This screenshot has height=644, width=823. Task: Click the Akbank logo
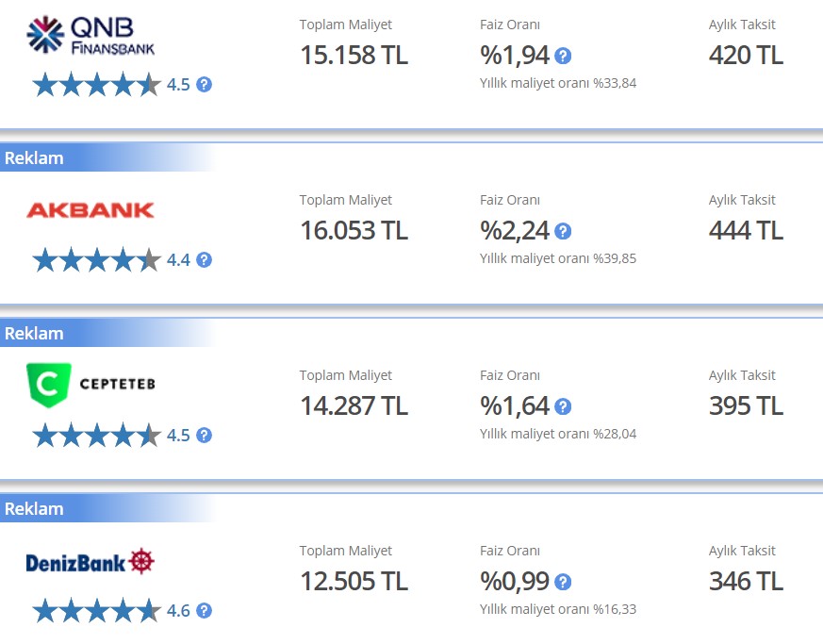[x=90, y=210]
